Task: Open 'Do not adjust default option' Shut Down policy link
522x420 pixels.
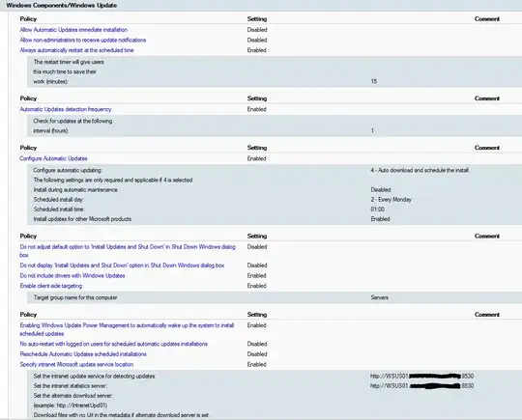Action: (128, 251)
